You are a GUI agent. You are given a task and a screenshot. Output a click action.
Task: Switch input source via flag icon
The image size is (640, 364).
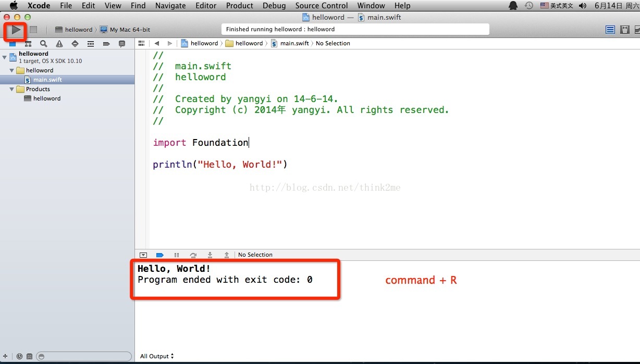545,6
